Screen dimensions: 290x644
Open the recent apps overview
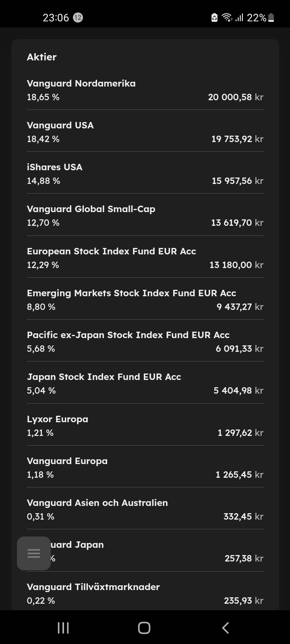pos(63,627)
